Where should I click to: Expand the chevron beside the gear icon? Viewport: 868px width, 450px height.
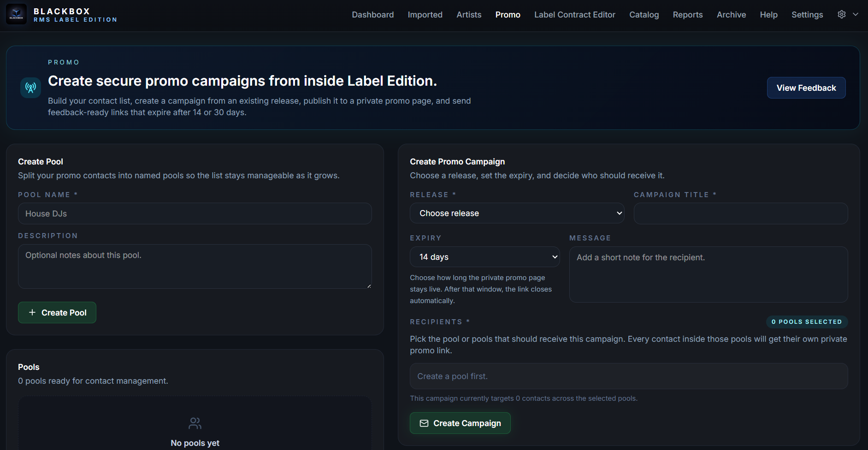[x=856, y=14]
